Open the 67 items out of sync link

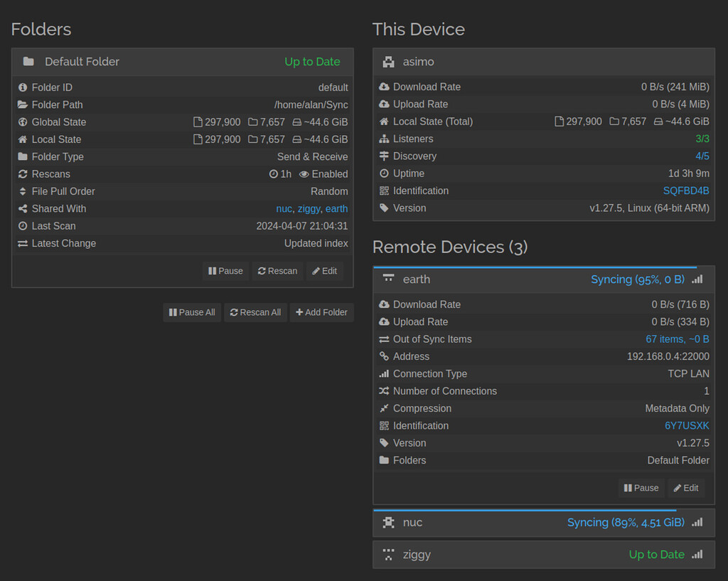point(677,339)
